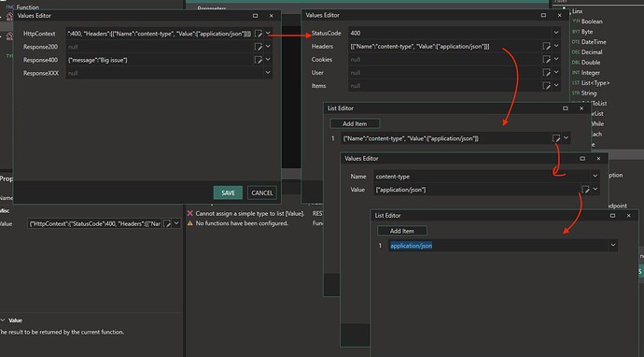Expand Response400 dropdown arrow
This screenshot has width=644, height=357.
(268, 60)
